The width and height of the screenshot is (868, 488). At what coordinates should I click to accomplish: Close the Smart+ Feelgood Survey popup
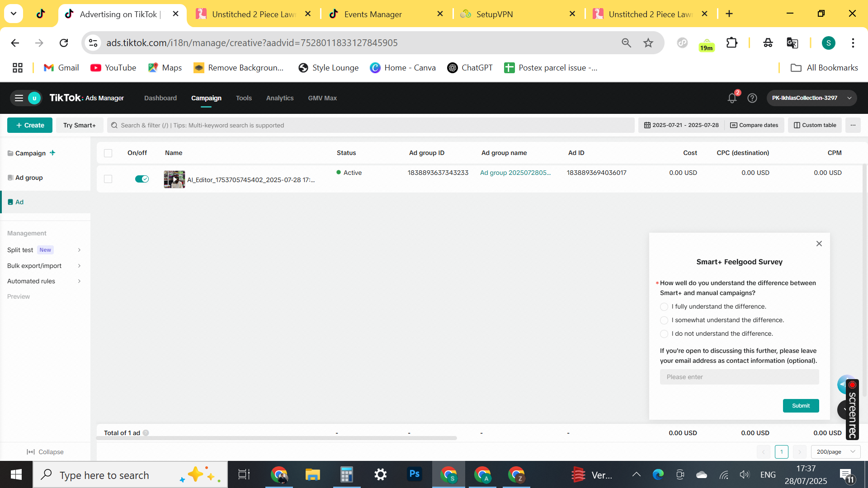click(819, 244)
